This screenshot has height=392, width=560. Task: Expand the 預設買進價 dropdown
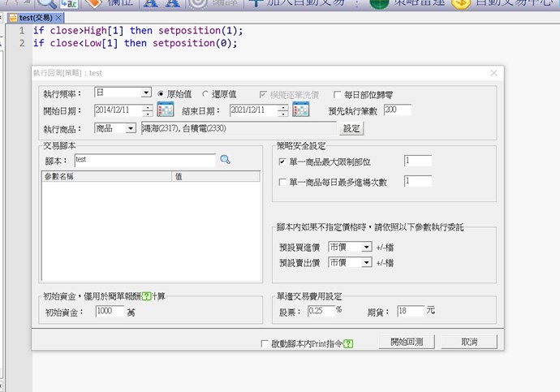367,245
